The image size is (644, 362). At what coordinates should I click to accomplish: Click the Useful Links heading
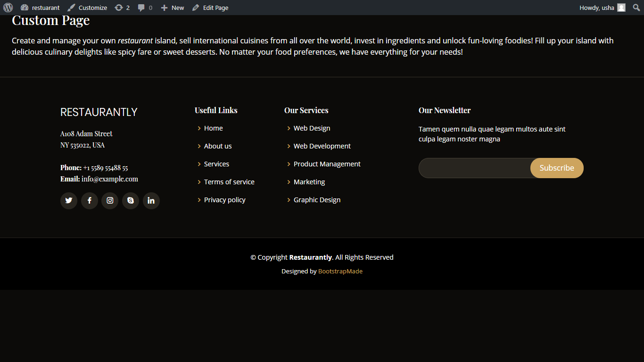coord(216,110)
